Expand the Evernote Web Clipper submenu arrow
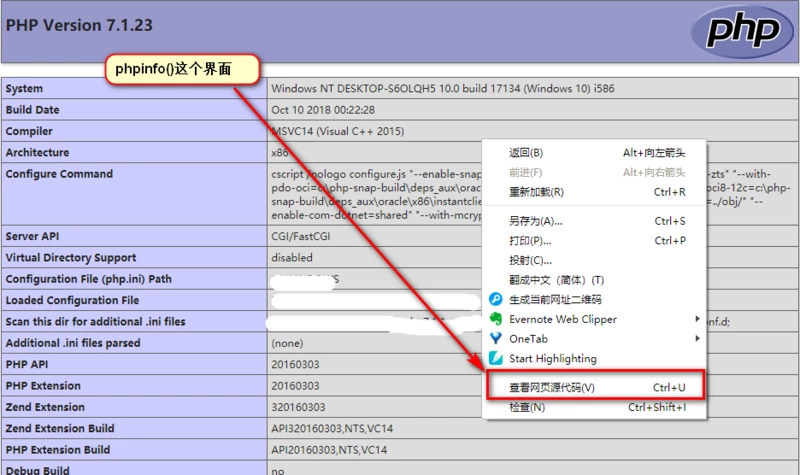Image resolution: width=800 pixels, height=475 pixels. coord(697,319)
